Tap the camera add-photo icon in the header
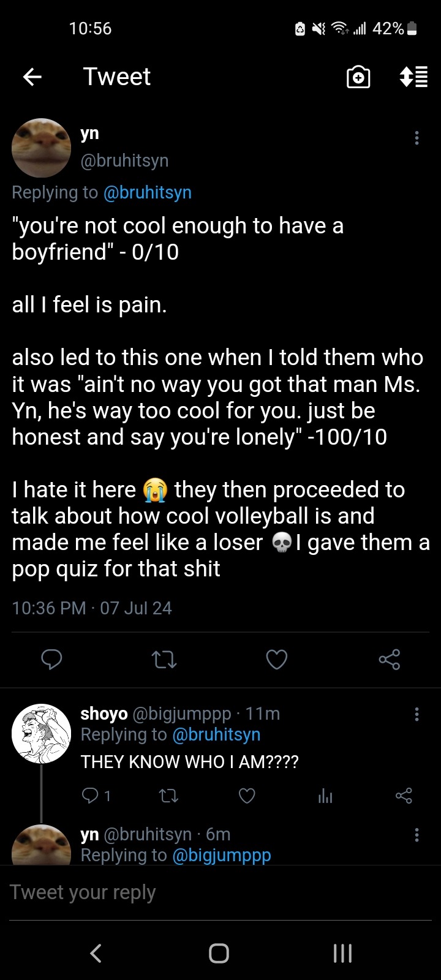This screenshot has width=441, height=980. point(358,77)
